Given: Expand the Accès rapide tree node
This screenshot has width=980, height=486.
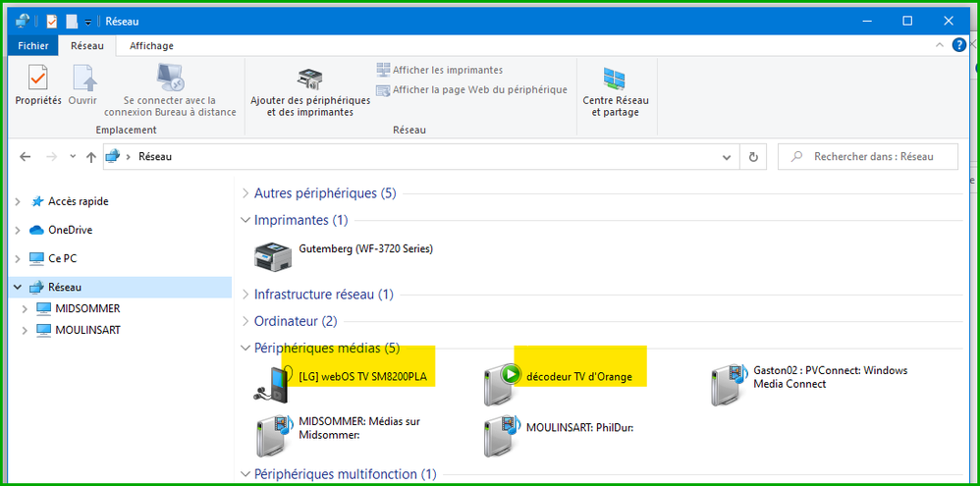Looking at the screenshot, I should tap(18, 202).
